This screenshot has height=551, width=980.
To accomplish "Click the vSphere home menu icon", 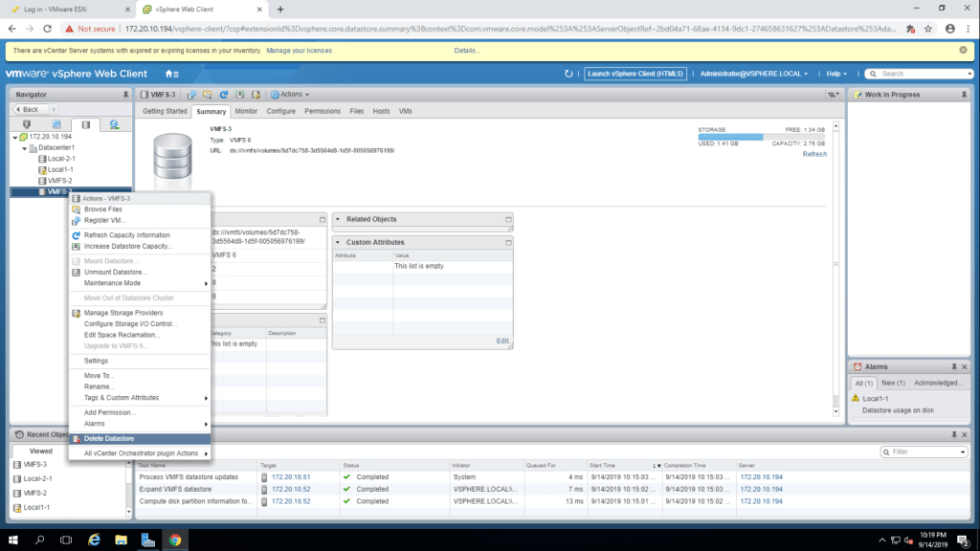I will [x=172, y=74].
